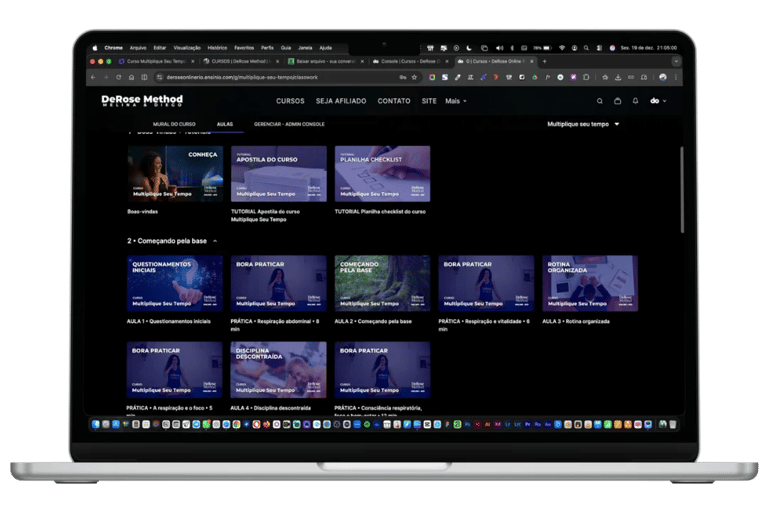Image resolution: width=768 pixels, height=512 pixels.
Task: Click the DeRose Method logo
Action: click(142, 100)
